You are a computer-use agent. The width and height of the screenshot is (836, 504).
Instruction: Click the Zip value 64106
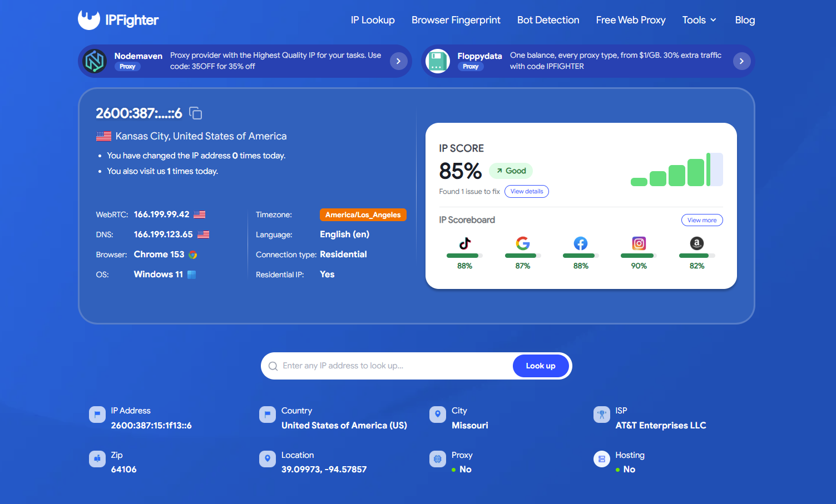(123, 469)
